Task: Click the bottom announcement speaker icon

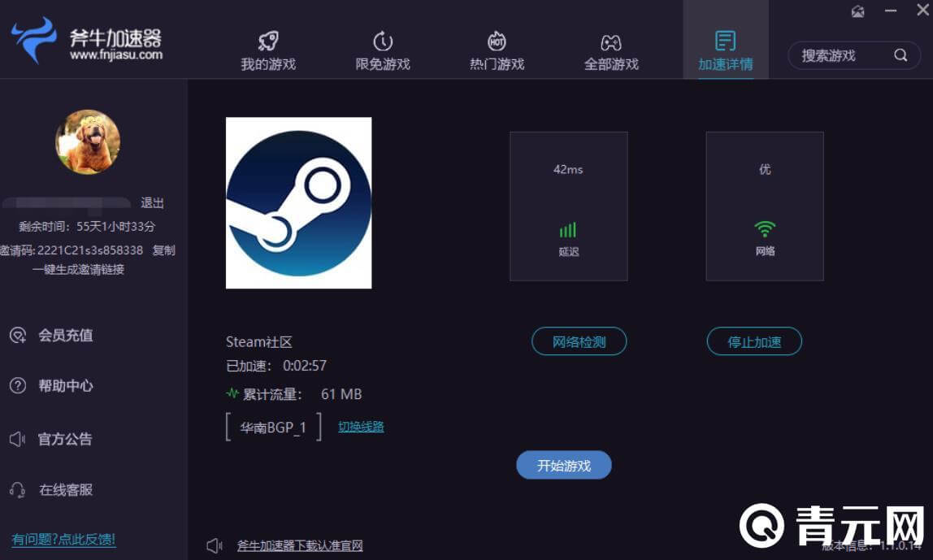Action: click(215, 545)
